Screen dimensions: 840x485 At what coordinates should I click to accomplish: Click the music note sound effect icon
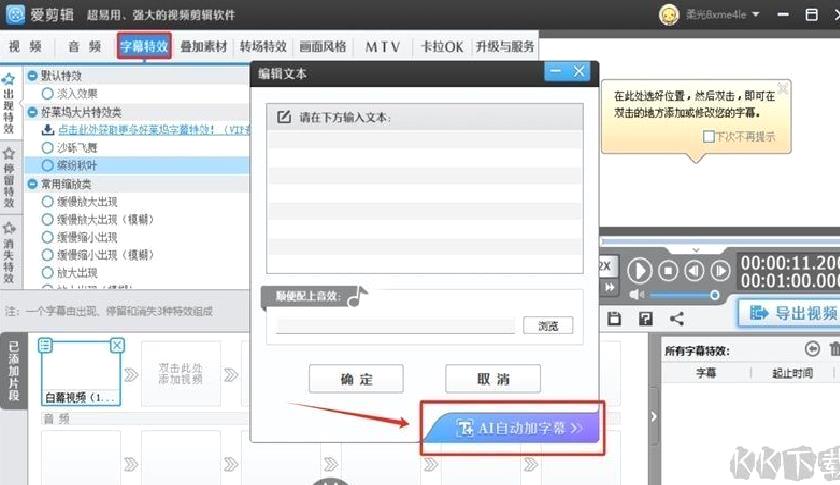(x=357, y=296)
